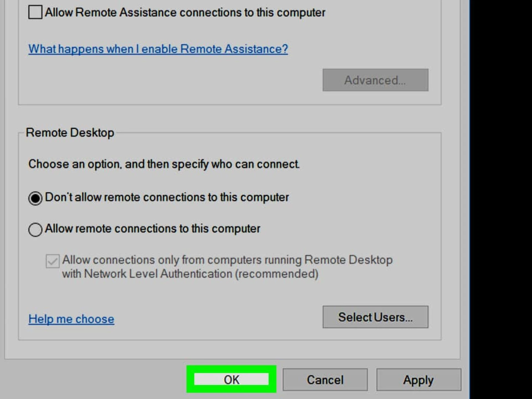Click the 'Allow remote connections to this computer' text
Viewport: 532px width, 399px height.
pos(152,229)
